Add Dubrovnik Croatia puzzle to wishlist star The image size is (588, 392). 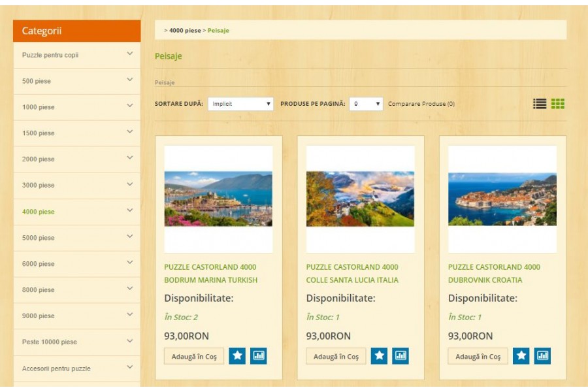(x=521, y=355)
